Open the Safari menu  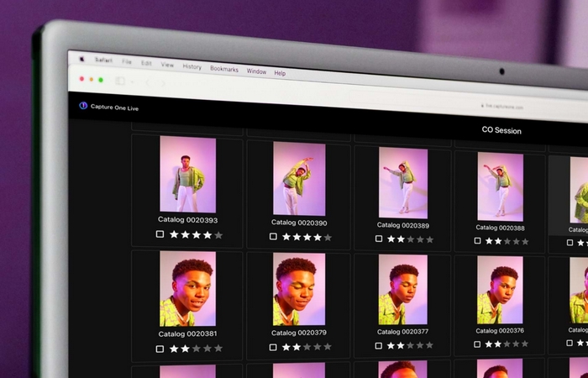pos(103,60)
